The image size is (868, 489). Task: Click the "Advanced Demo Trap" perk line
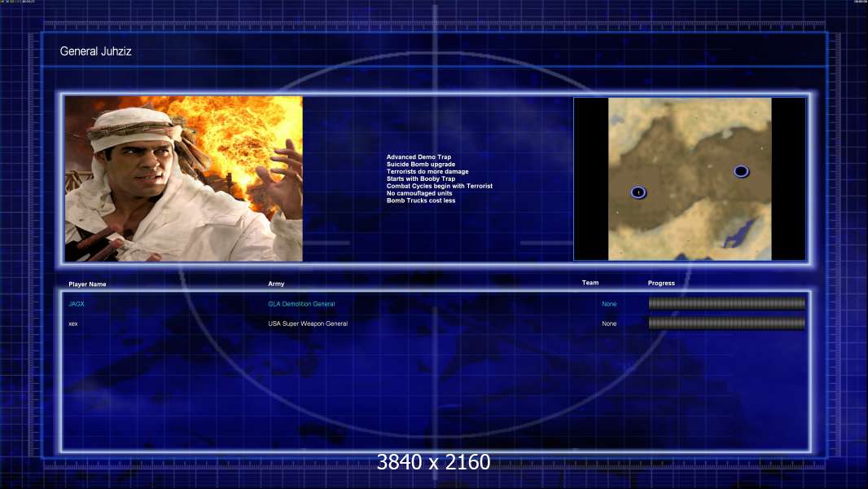point(419,157)
